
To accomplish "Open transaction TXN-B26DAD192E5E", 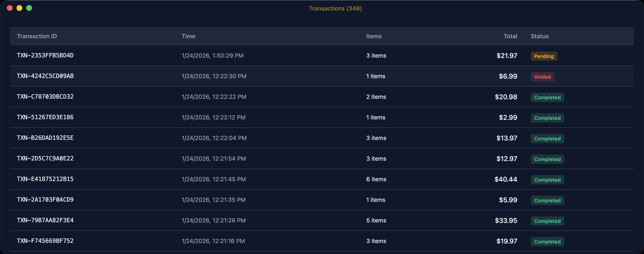I will [45, 138].
